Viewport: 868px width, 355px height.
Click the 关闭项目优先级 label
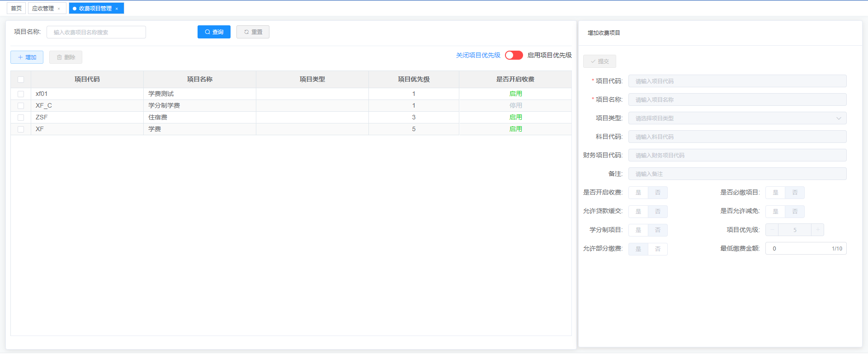tap(478, 55)
